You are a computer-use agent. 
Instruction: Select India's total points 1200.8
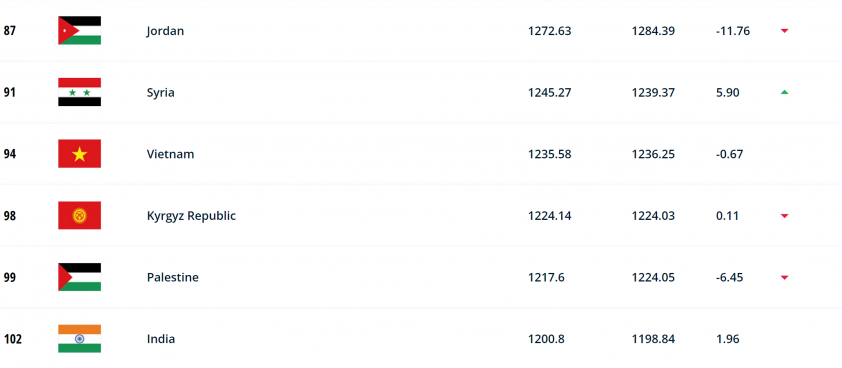tap(546, 339)
